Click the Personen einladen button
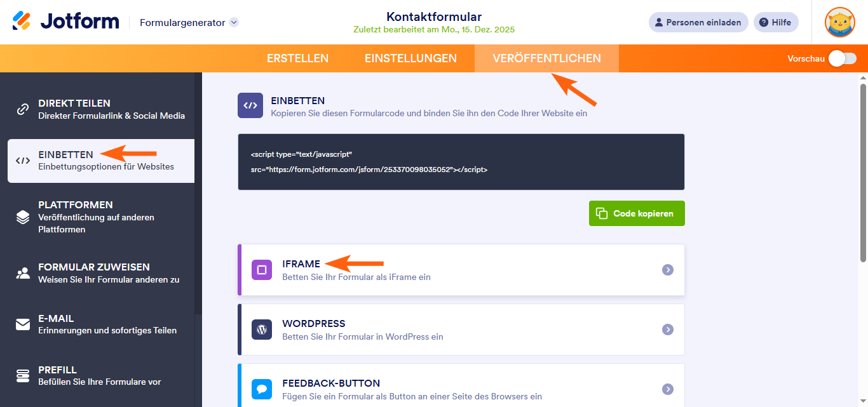Viewport: 868px width, 407px height. pyautogui.click(x=698, y=22)
